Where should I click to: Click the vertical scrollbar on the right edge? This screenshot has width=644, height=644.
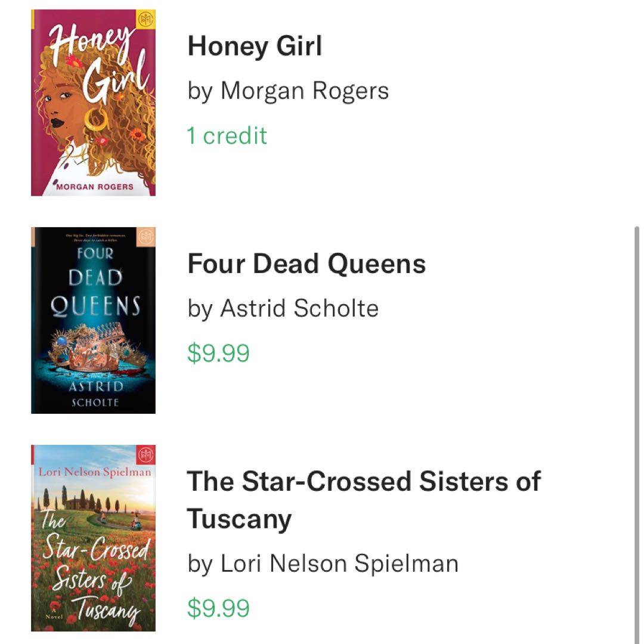pos(636,417)
